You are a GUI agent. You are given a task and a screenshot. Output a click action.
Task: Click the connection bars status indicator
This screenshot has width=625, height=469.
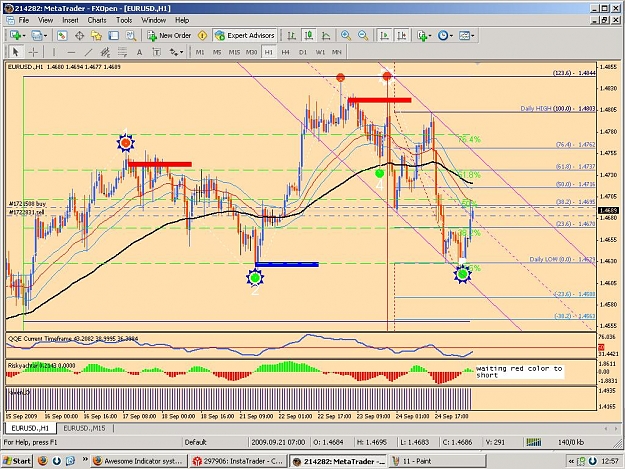click(533, 442)
